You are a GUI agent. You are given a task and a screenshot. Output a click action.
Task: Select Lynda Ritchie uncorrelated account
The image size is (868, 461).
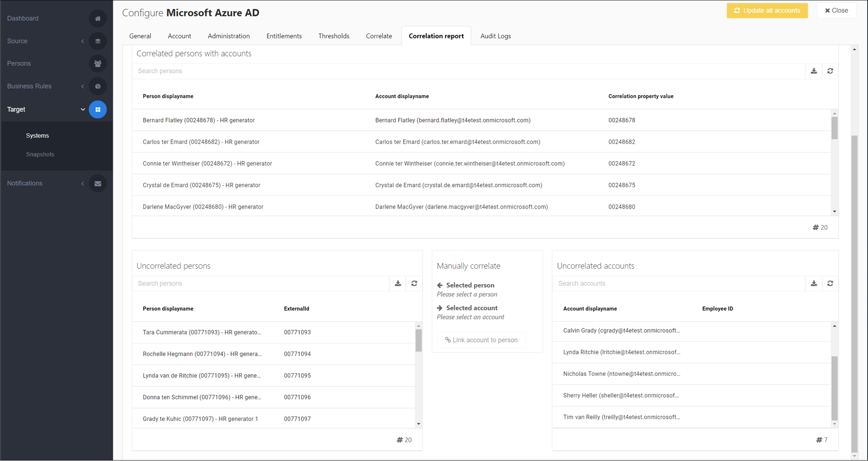pos(692,352)
